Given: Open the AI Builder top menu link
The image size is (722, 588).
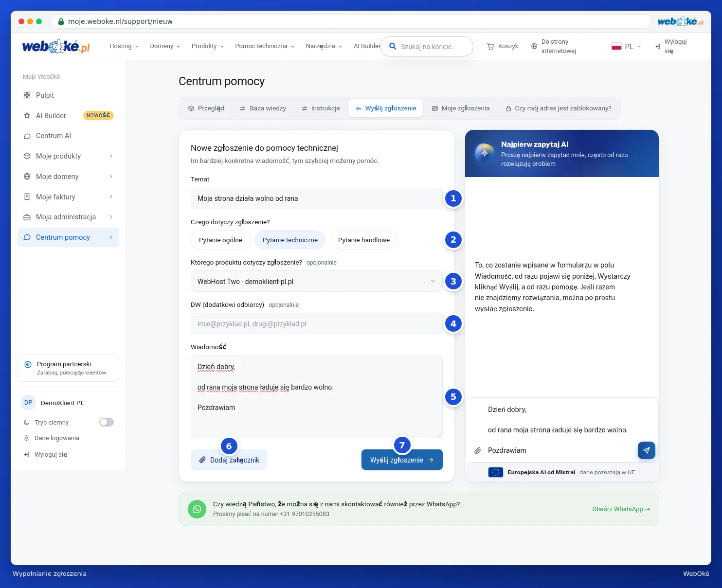Looking at the screenshot, I should point(367,46).
